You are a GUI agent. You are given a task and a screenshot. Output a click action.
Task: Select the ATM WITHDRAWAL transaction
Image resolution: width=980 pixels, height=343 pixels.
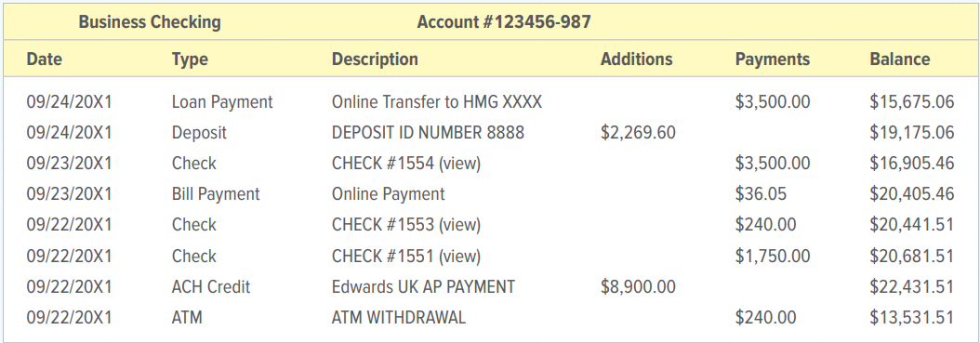pos(490,317)
